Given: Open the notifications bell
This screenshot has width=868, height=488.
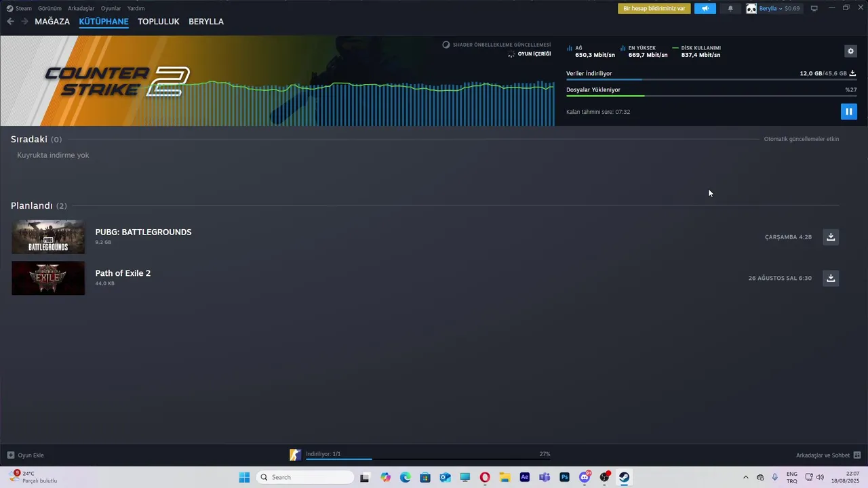Looking at the screenshot, I should click(730, 8).
